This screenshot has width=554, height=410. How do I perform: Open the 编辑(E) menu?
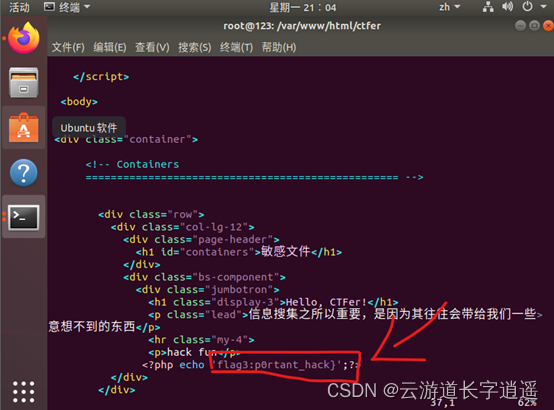(110, 47)
